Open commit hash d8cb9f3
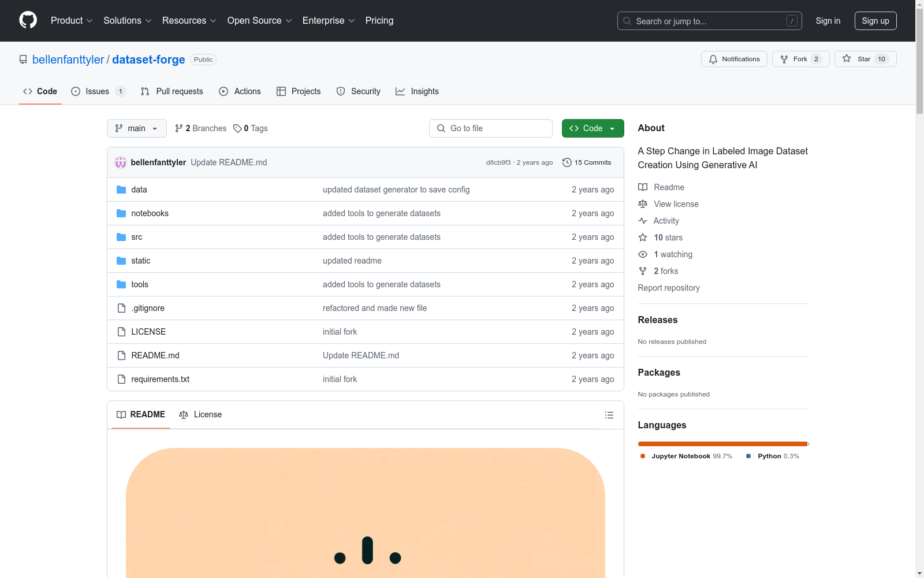The image size is (924, 578). 498,162
